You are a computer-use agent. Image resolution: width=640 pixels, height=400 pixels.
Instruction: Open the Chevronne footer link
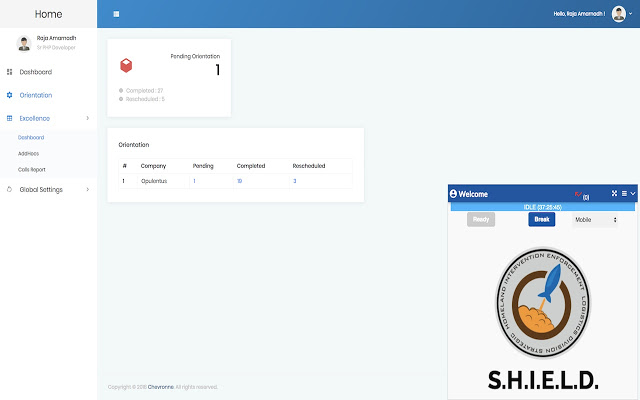(161, 387)
